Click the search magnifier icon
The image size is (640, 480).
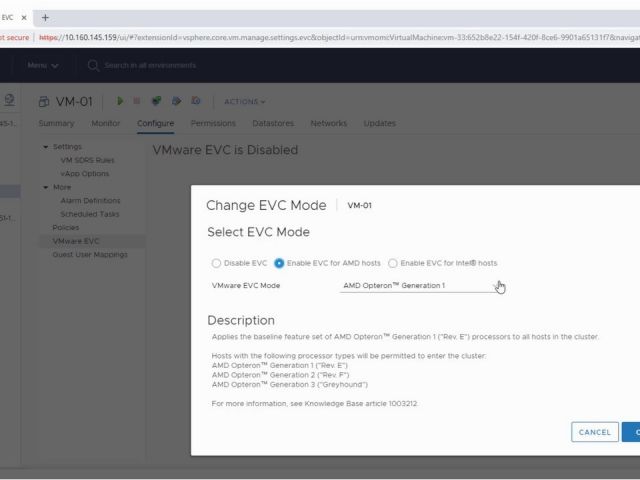93,66
